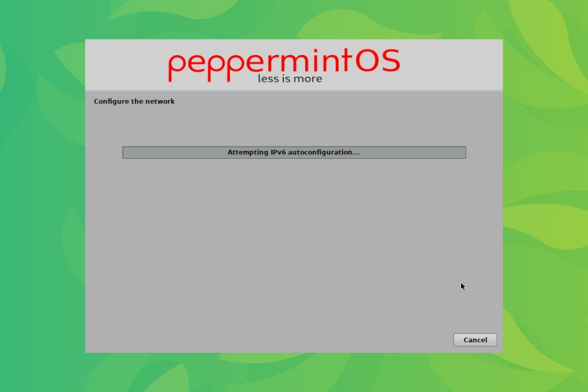Screen dimensions: 588x392
Task: Click the IPv6 autoconfiguration progress bar
Action: tap(294, 152)
